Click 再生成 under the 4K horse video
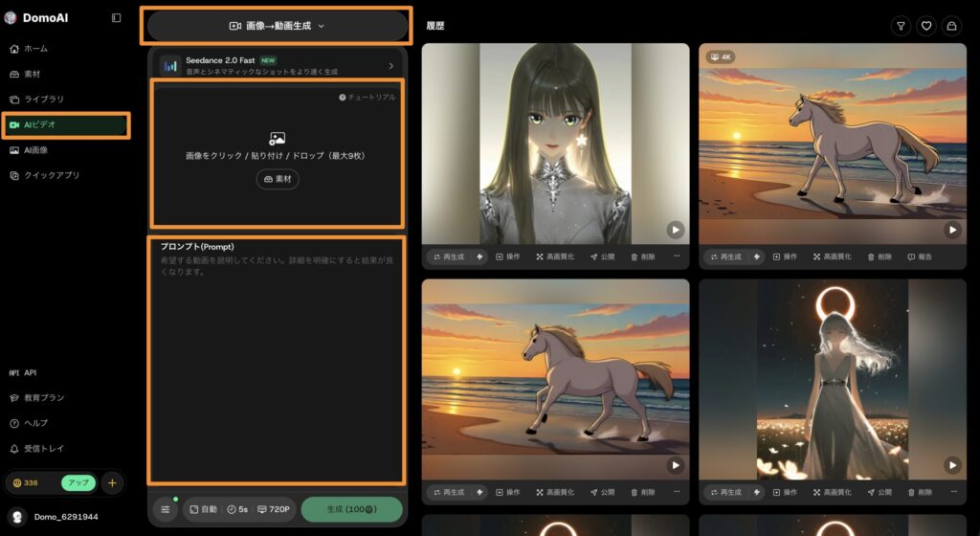Viewport: 980px width, 536px height. click(x=727, y=257)
